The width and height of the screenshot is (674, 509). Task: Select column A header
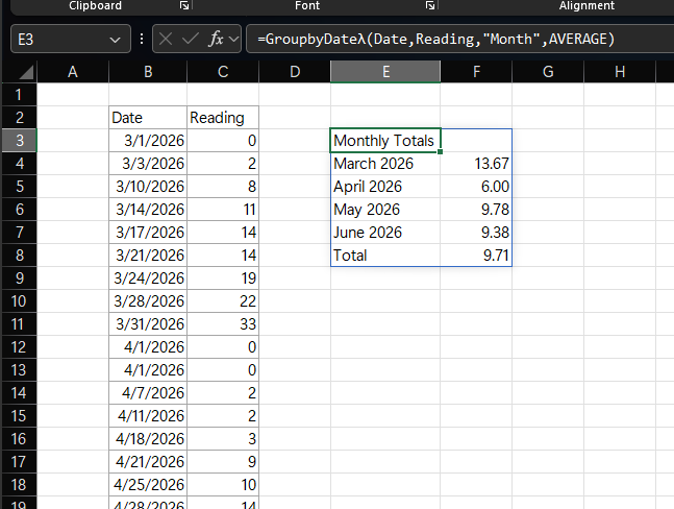pyautogui.click(x=73, y=71)
